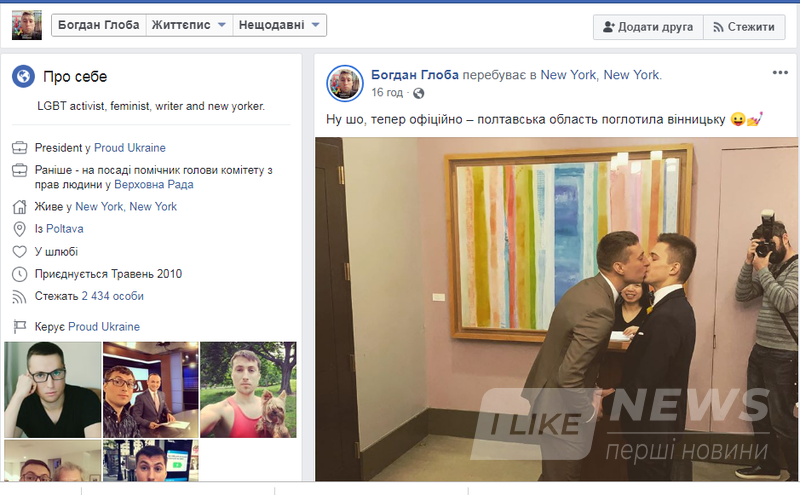Select the Богдан Глоба profile tab

point(98,25)
